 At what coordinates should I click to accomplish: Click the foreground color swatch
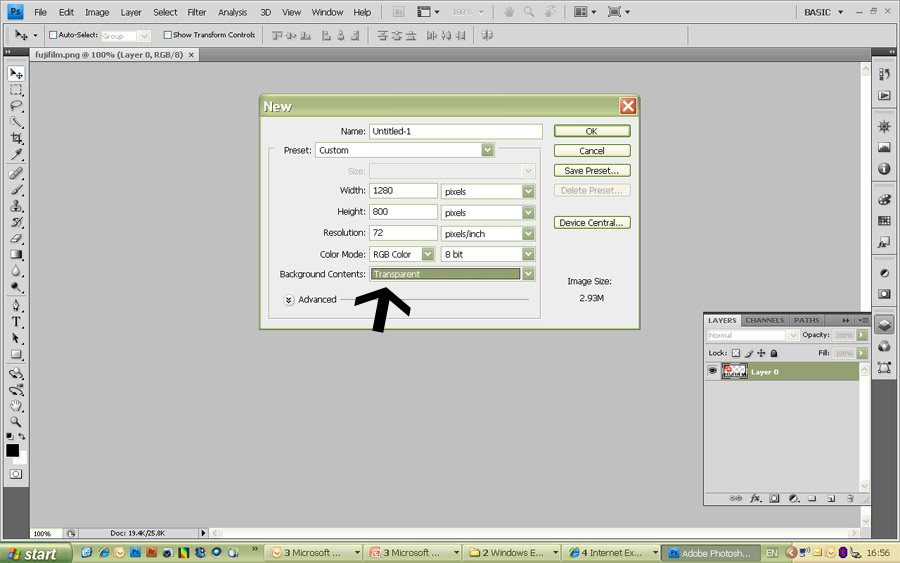click(12, 451)
